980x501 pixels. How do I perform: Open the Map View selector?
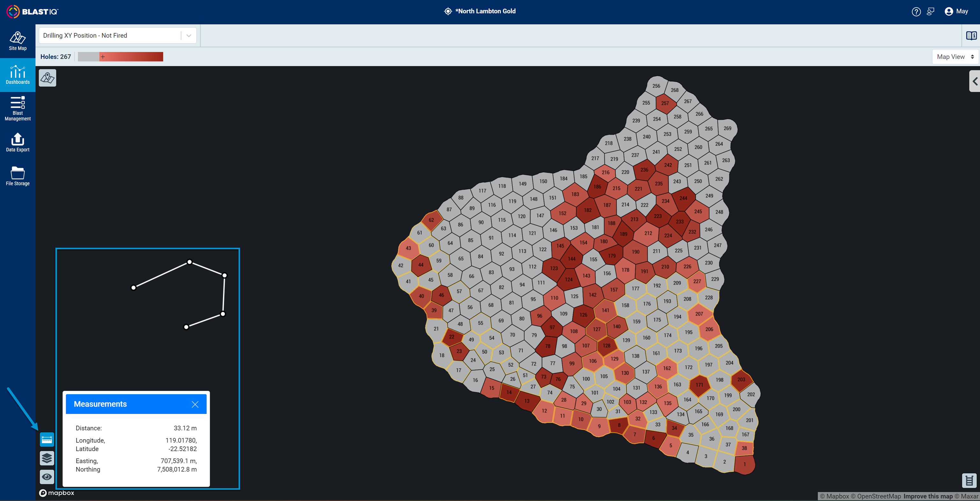(x=955, y=57)
